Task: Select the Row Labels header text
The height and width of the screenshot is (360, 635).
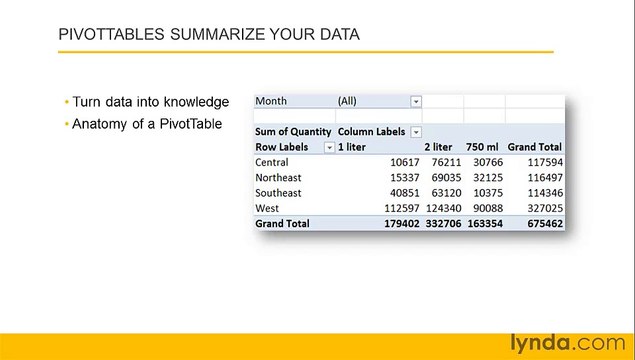Action: (x=281, y=147)
